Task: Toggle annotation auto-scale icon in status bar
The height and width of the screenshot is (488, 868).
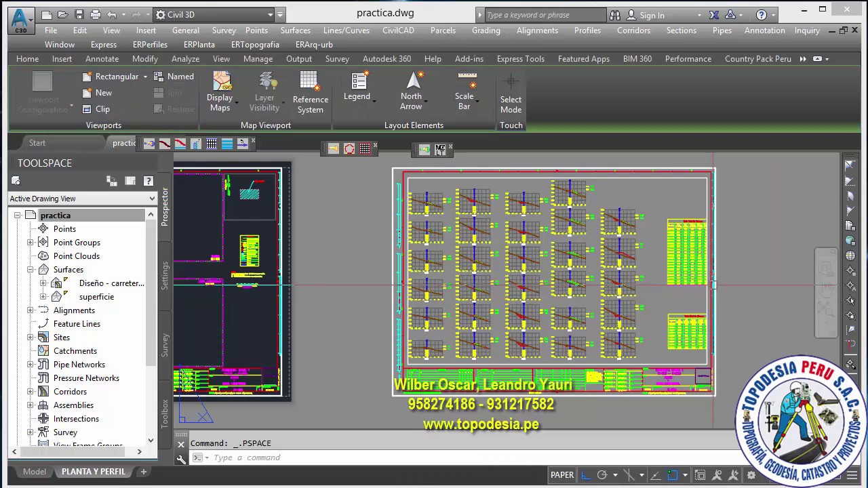Action: tap(733, 475)
